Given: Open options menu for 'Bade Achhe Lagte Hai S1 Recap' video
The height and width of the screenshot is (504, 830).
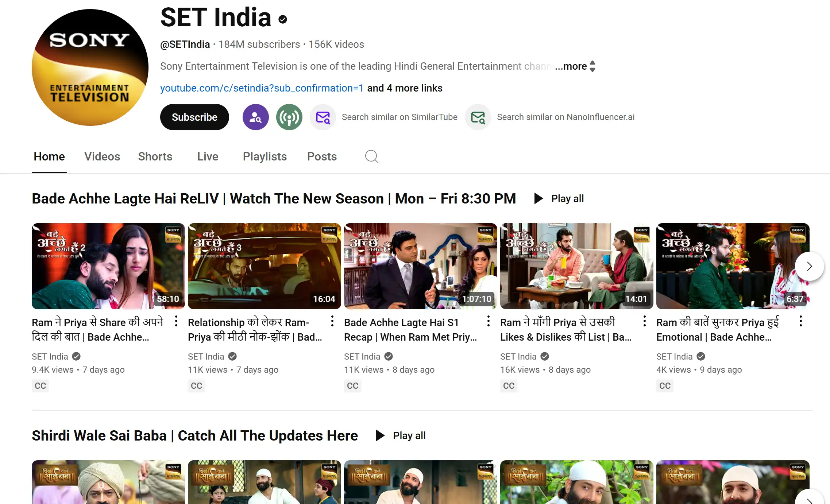Looking at the screenshot, I should click(489, 321).
